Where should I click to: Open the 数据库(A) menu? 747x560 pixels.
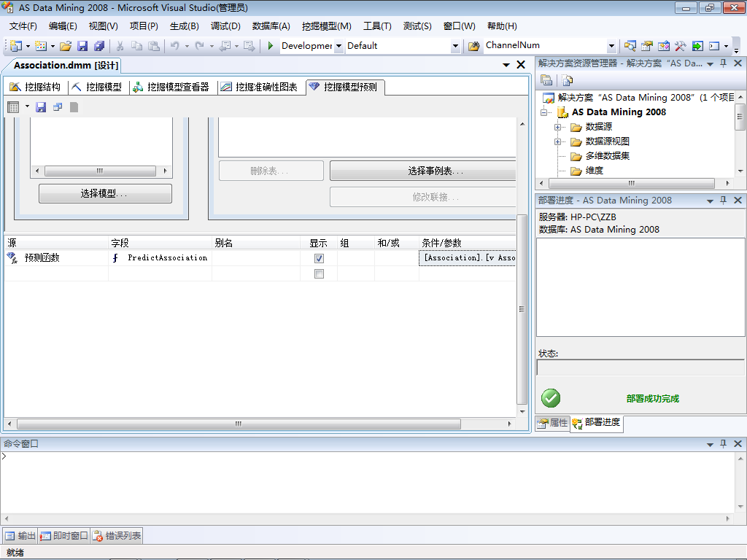(x=271, y=26)
